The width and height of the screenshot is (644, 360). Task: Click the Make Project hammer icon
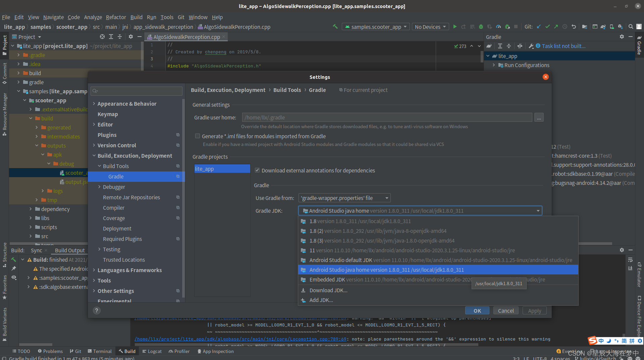point(335,27)
